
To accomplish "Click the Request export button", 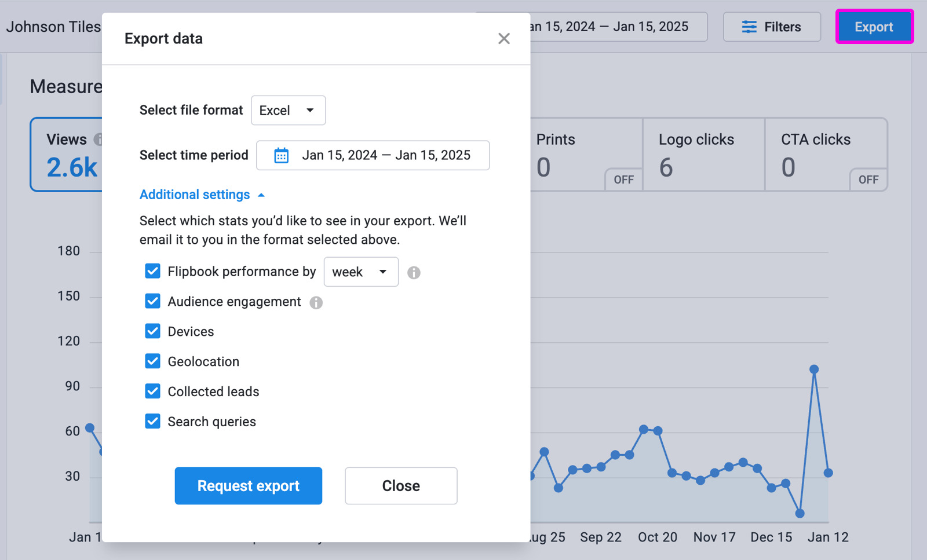I will click(x=249, y=486).
